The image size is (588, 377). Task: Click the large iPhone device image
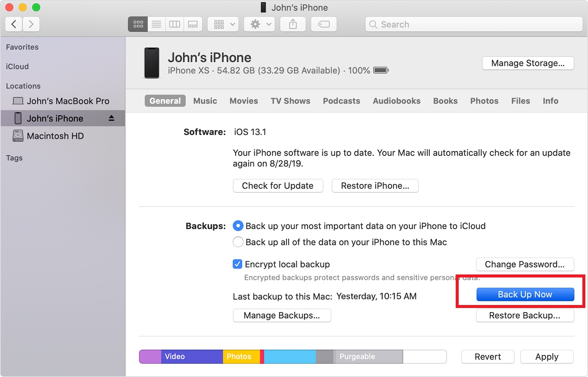152,63
